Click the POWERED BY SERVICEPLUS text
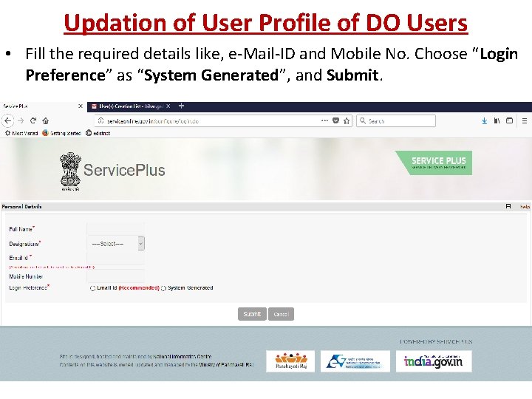532x399 pixels. [x=436, y=341]
